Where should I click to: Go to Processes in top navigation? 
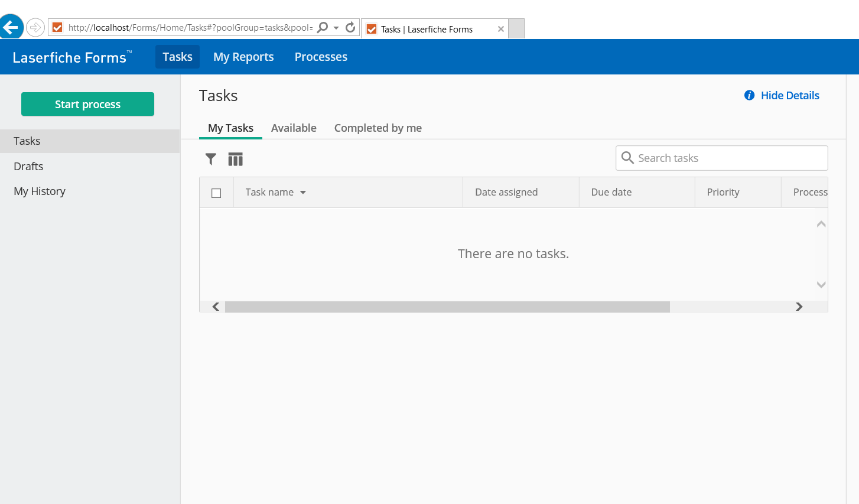coord(321,57)
